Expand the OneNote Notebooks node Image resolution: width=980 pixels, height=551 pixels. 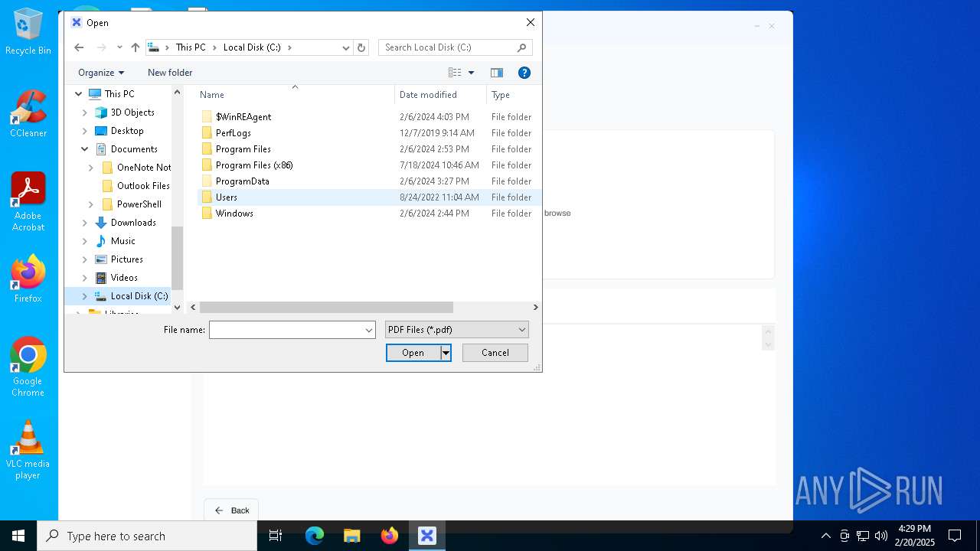[90, 168]
